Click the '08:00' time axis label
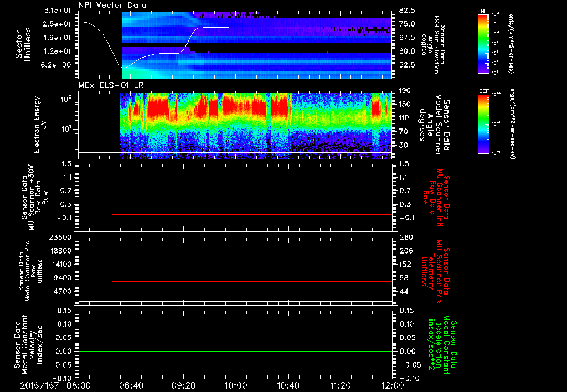The width and height of the screenshot is (567, 392). click(x=79, y=385)
